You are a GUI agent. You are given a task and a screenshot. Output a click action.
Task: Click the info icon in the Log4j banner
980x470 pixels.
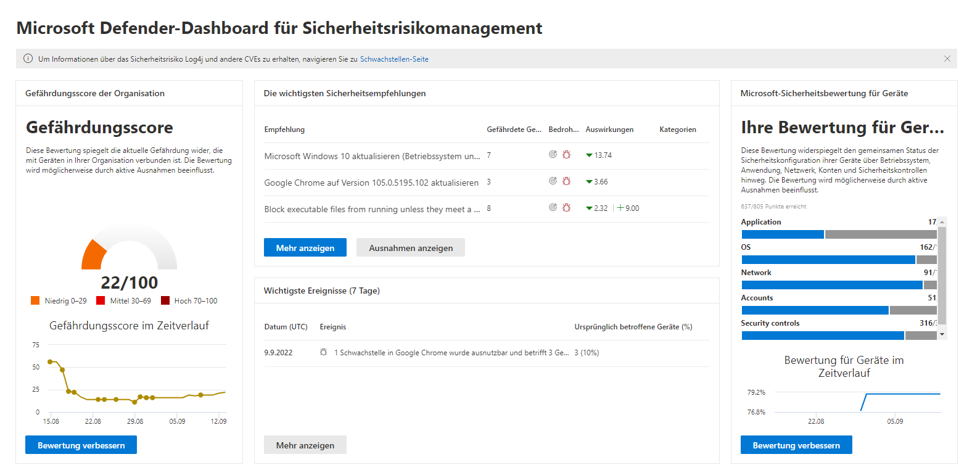coord(28,59)
